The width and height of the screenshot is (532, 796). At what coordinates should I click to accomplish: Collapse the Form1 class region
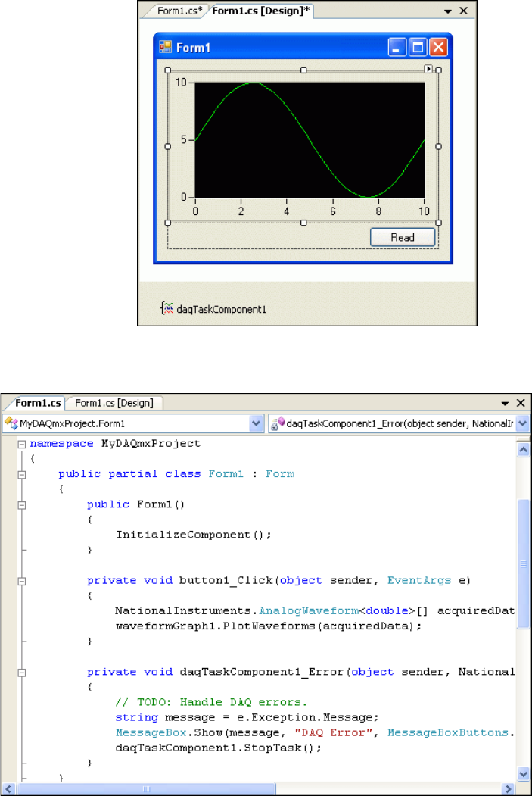tap(22, 475)
